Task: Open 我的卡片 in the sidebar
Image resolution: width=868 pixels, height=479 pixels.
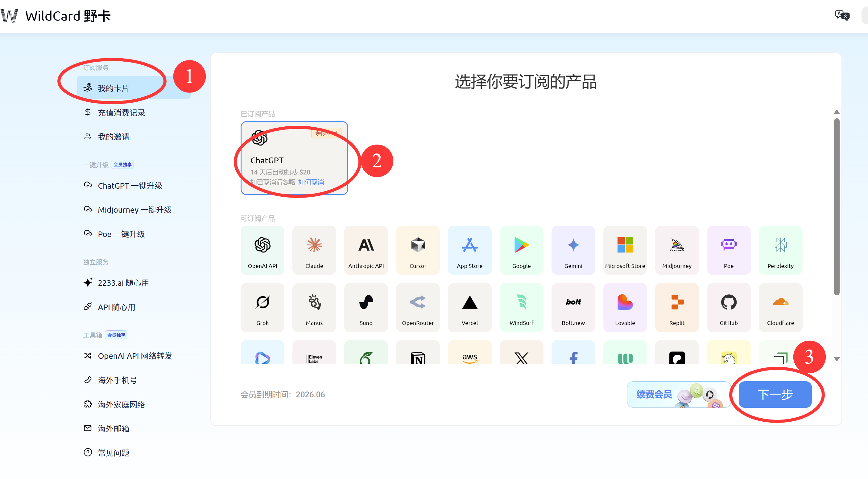Action: pyautogui.click(x=134, y=88)
